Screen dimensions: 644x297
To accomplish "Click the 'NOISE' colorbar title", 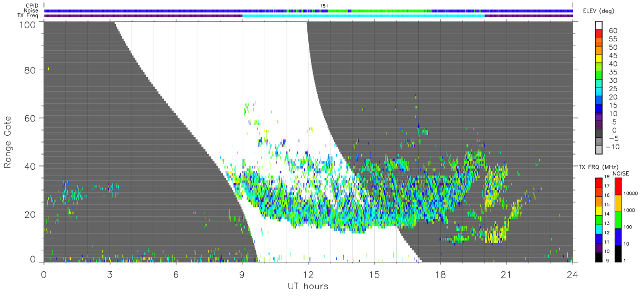I will tap(621, 173).
